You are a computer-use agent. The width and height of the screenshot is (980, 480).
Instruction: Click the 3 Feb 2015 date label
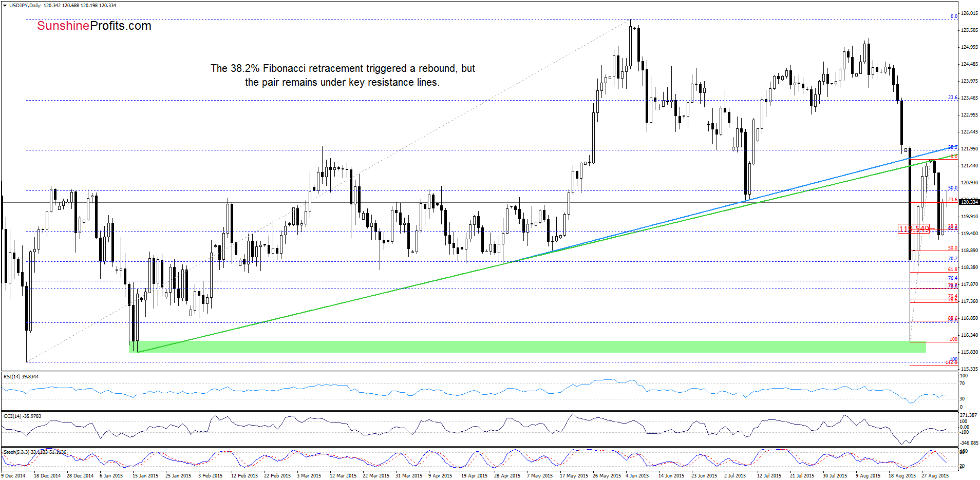(x=211, y=476)
